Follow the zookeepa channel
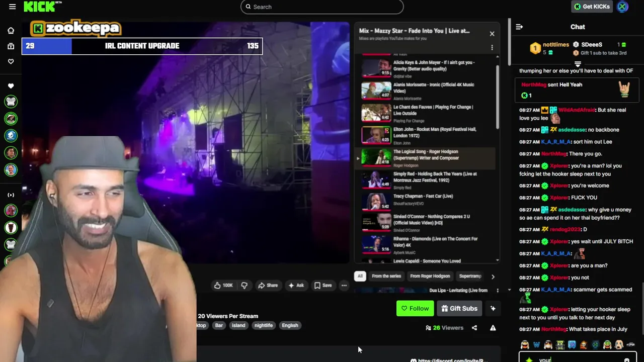The image size is (644, 362). [415, 308]
